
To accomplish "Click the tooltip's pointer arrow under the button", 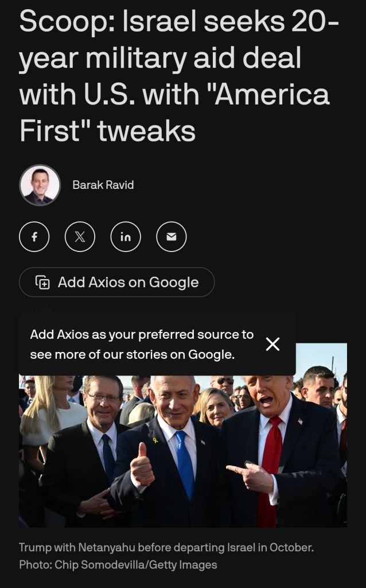I will point(44,308).
